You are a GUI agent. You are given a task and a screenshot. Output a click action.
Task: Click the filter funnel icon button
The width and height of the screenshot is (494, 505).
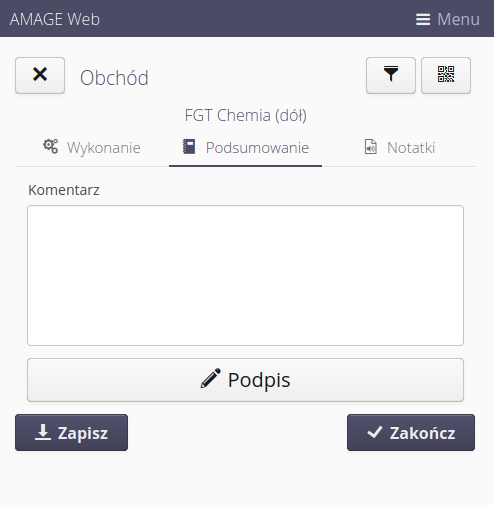391,75
